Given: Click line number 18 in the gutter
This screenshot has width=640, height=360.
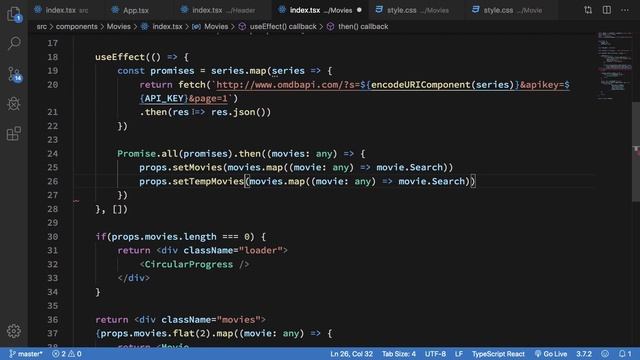Looking at the screenshot, I should click(x=53, y=57).
